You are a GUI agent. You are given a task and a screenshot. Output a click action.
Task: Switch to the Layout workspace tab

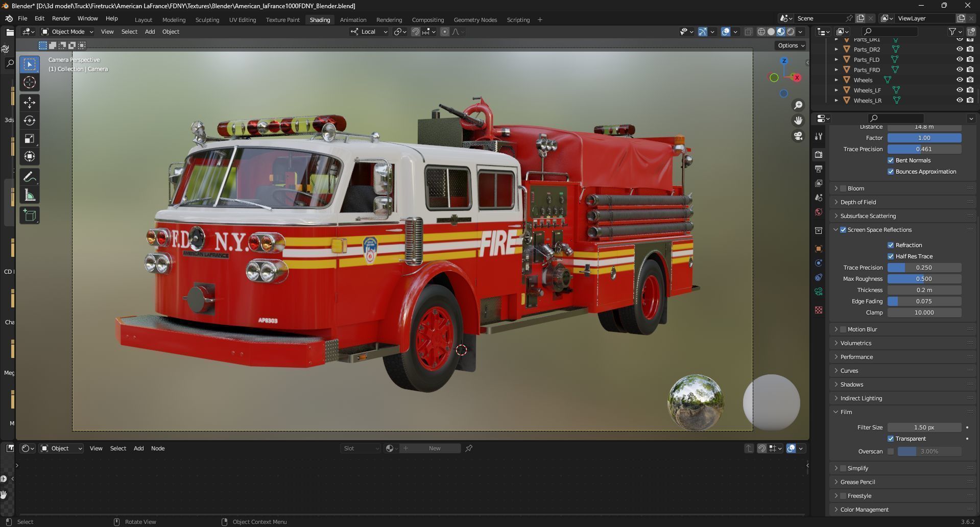[144, 20]
